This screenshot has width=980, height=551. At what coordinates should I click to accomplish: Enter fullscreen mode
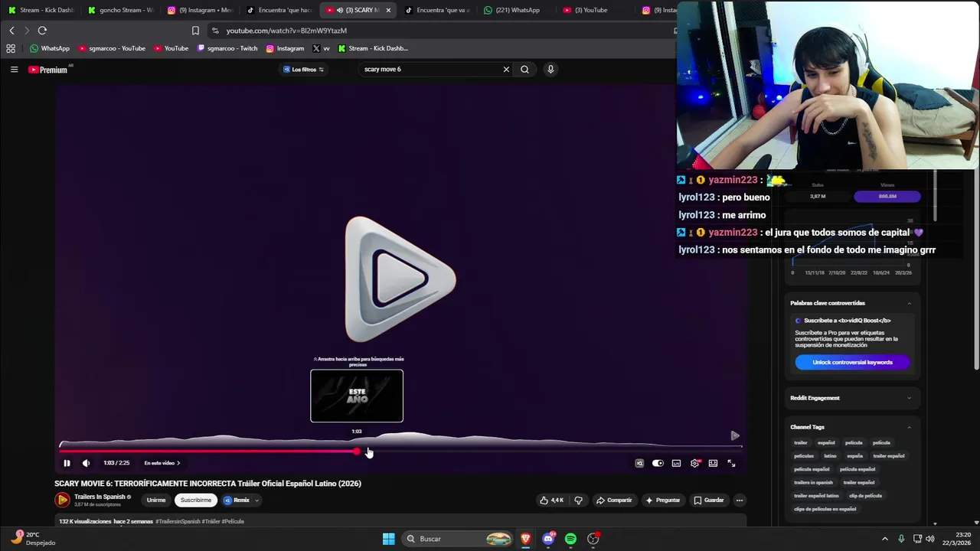coord(731,463)
